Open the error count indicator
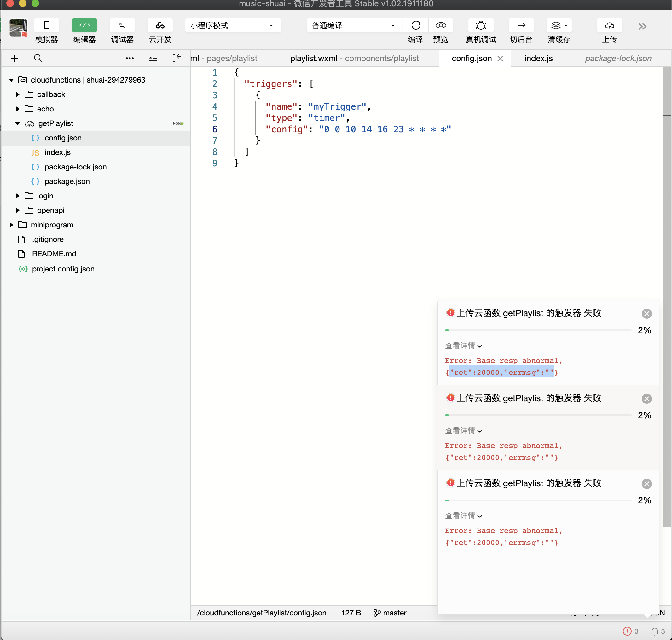 click(630, 631)
